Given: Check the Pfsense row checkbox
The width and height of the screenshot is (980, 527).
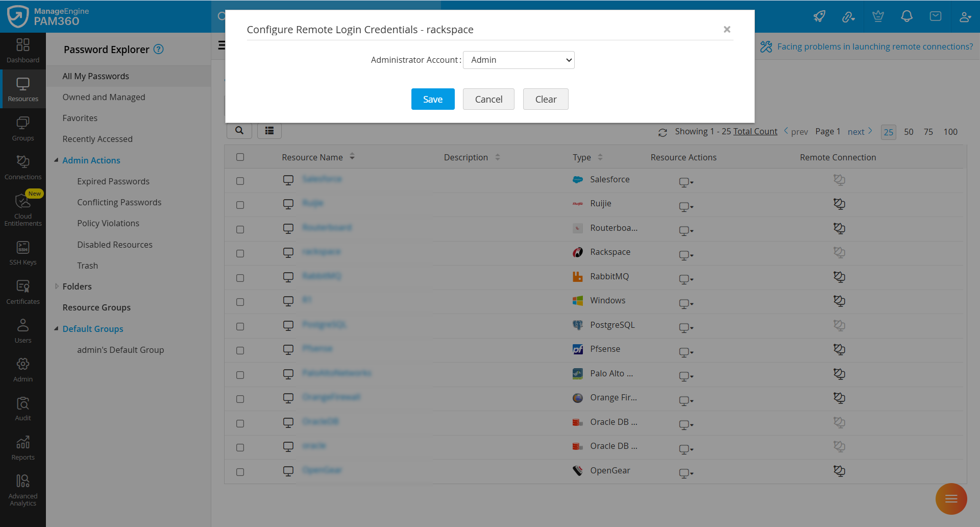Looking at the screenshot, I should pyautogui.click(x=240, y=351).
